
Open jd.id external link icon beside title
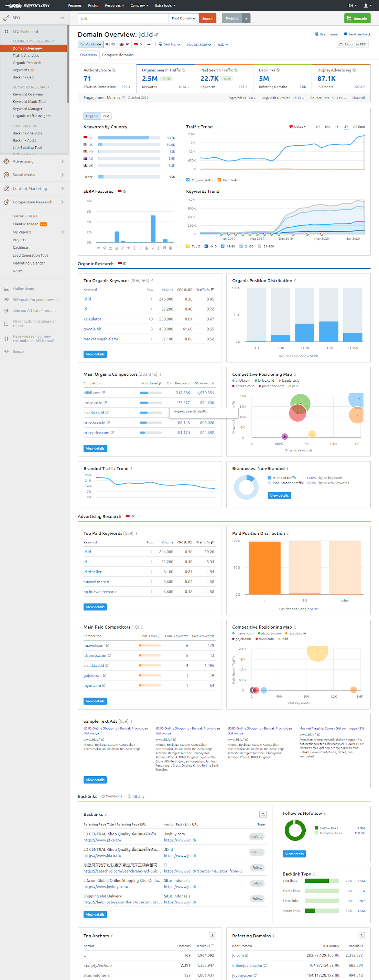156,35
